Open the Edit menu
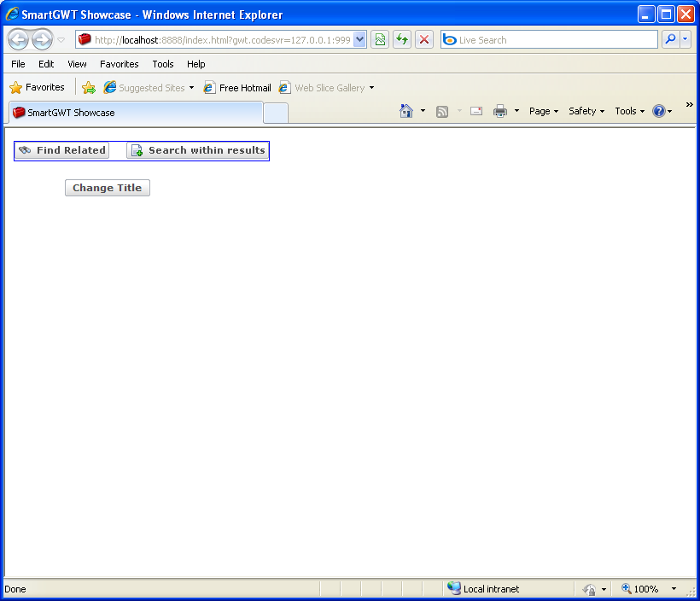This screenshot has width=700, height=601. [x=46, y=64]
